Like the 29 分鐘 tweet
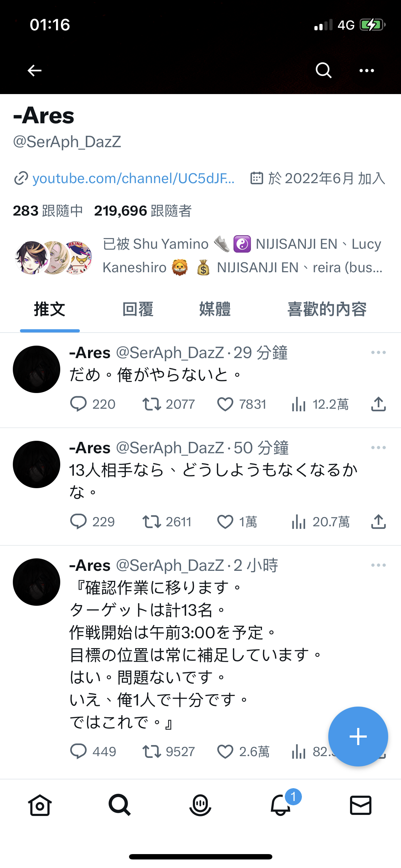The height and width of the screenshot is (868, 401). tap(225, 404)
